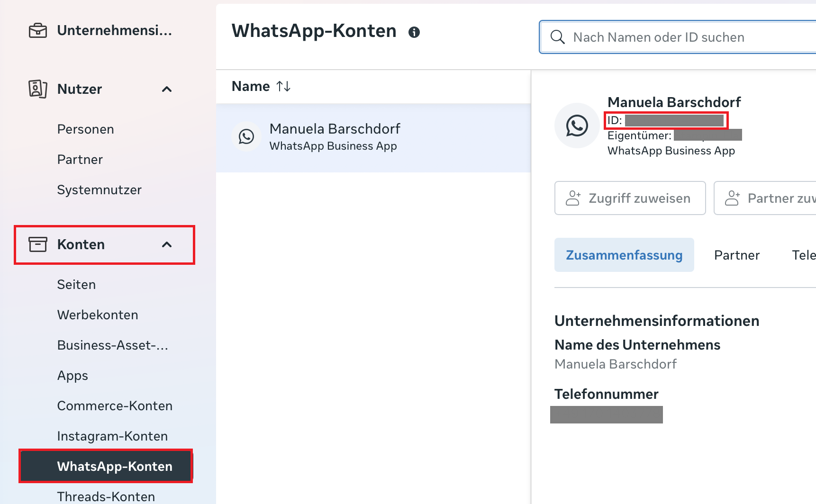The image size is (816, 504).
Task: Sort the list by Name arrows
Action: click(283, 86)
